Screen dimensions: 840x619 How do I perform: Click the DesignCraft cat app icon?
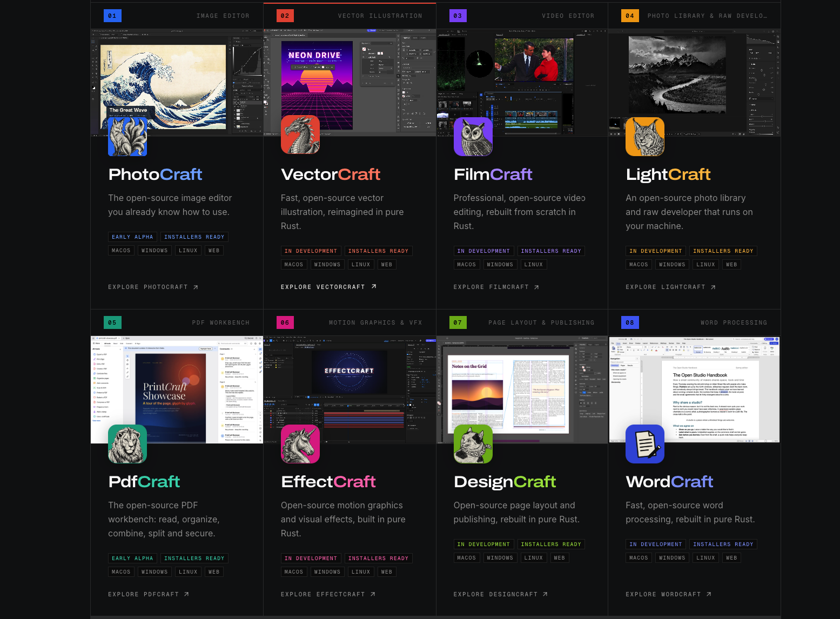pos(473,444)
